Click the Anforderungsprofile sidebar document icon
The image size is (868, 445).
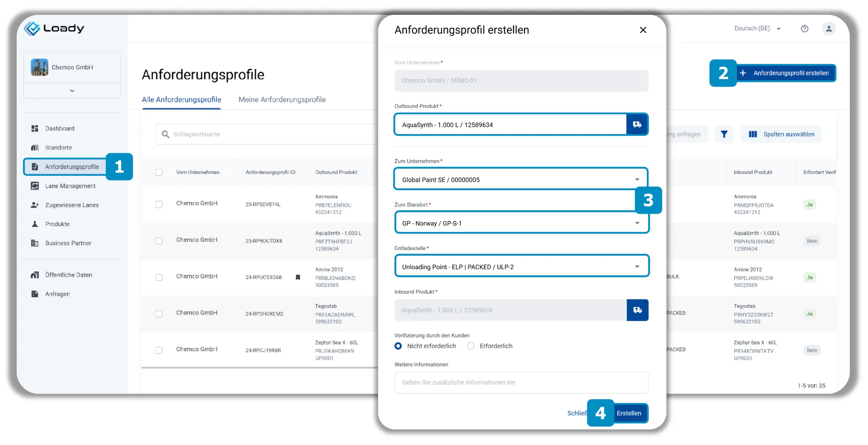tap(35, 167)
